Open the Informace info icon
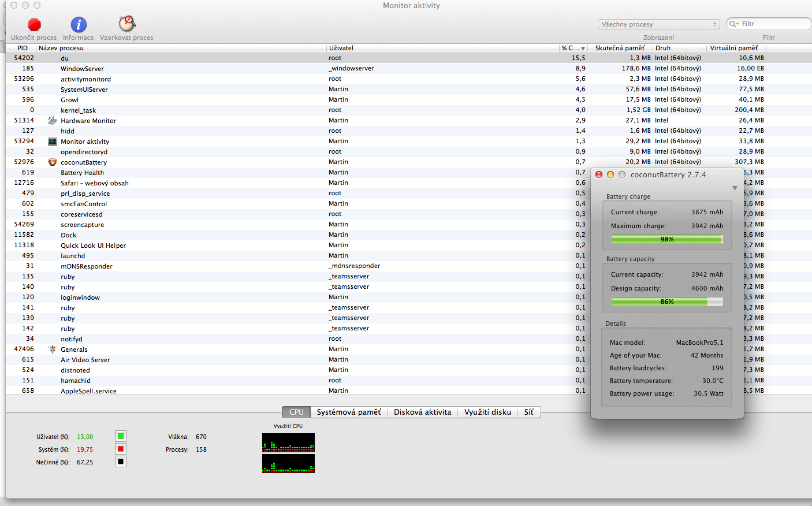Image resolution: width=812 pixels, height=506 pixels. click(79, 24)
